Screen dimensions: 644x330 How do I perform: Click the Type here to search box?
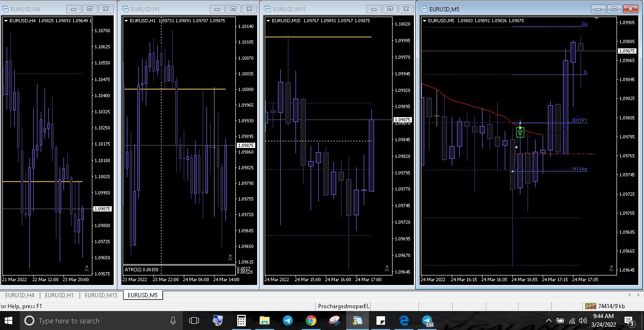(x=95, y=321)
